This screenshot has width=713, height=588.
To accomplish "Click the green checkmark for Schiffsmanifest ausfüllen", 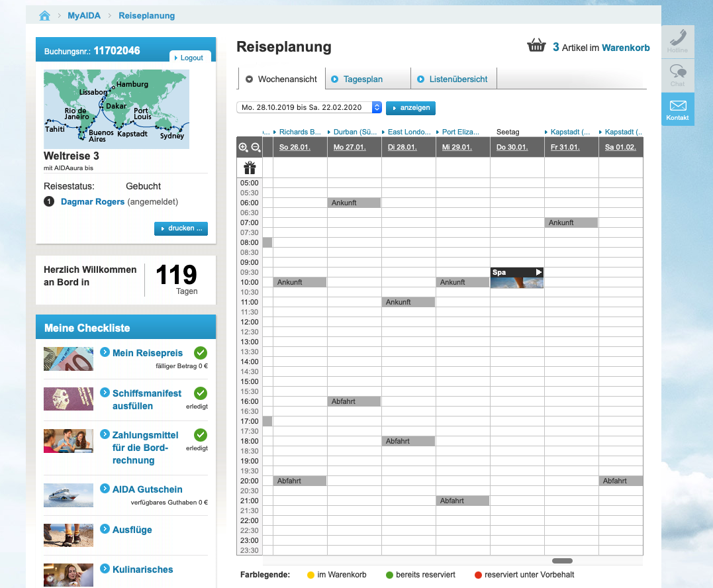I will tap(201, 393).
